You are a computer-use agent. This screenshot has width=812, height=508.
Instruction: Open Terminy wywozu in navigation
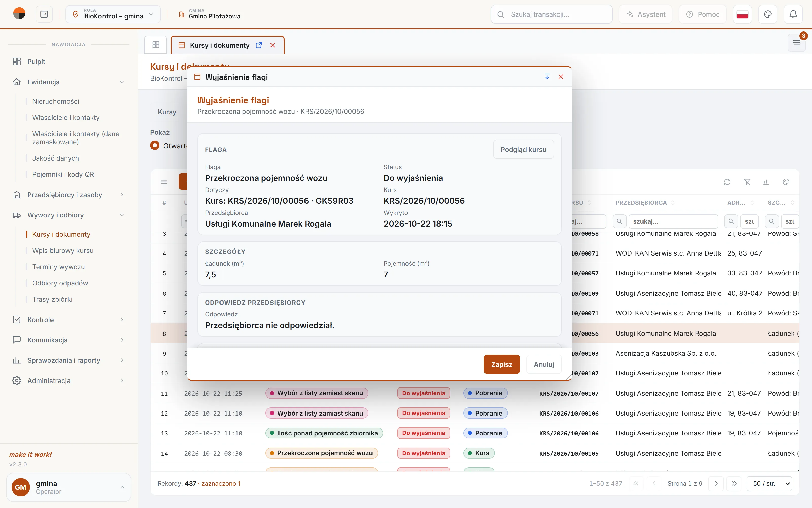point(58,267)
